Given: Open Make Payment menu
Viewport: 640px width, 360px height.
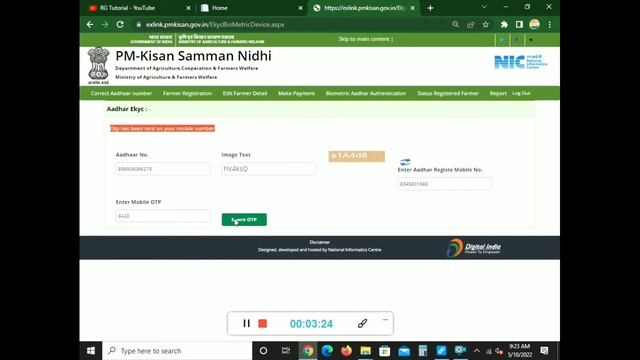Looking at the screenshot, I should click(296, 93).
